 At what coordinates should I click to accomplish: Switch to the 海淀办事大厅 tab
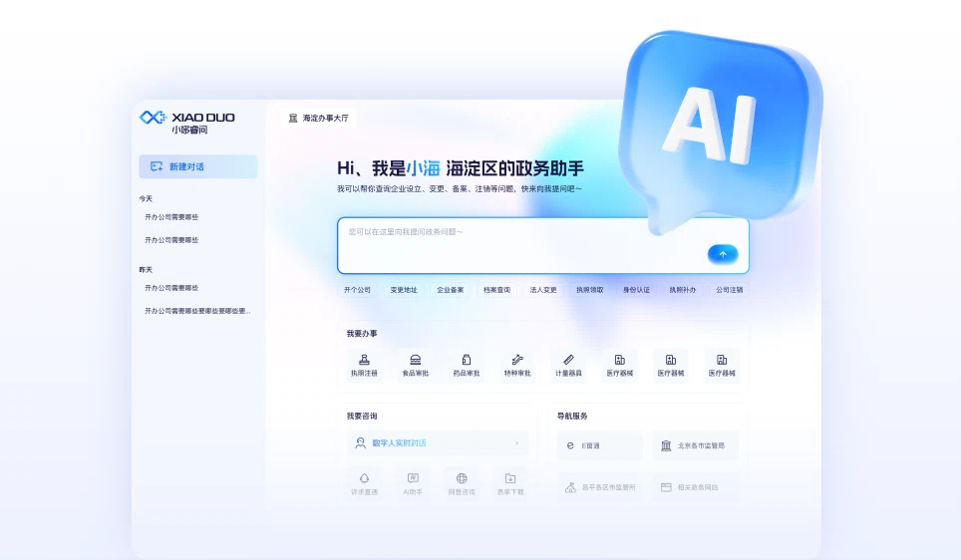(319, 118)
